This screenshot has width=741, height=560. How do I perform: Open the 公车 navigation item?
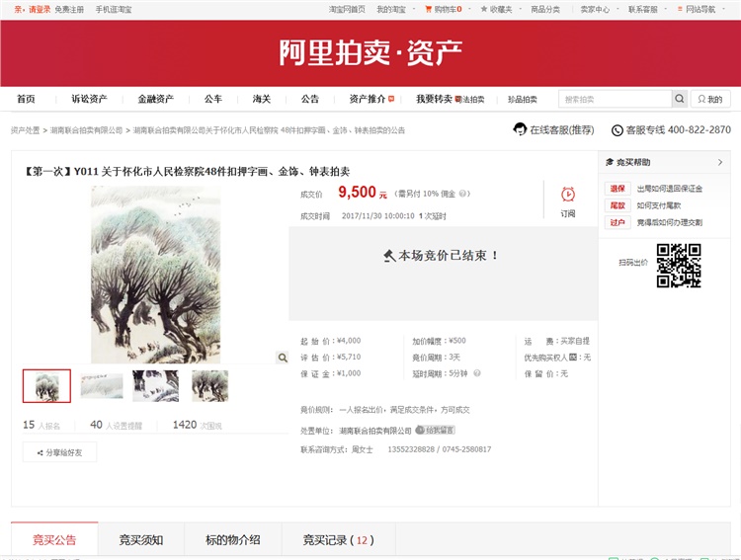point(213,99)
